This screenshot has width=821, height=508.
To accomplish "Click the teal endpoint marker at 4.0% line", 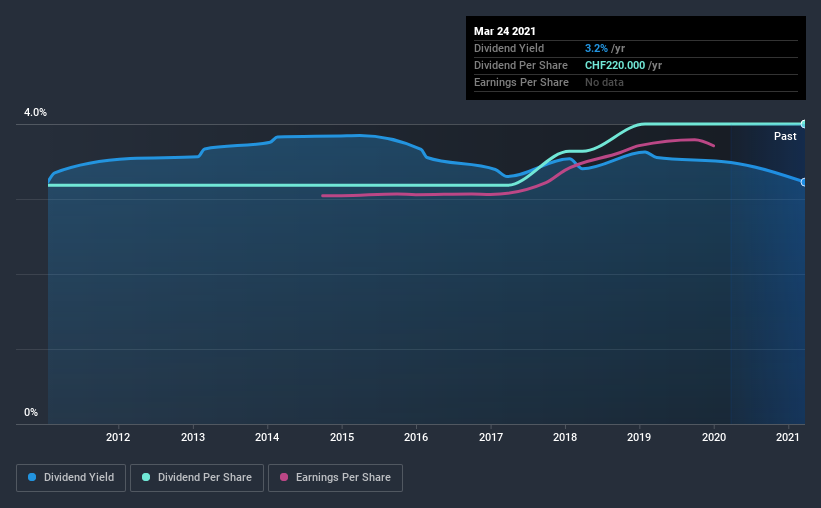I will 804,124.
